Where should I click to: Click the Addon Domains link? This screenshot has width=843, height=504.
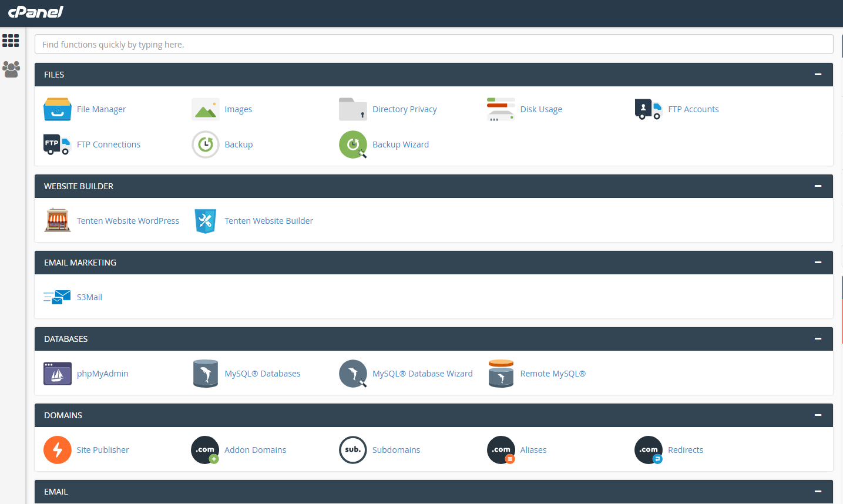(x=256, y=450)
